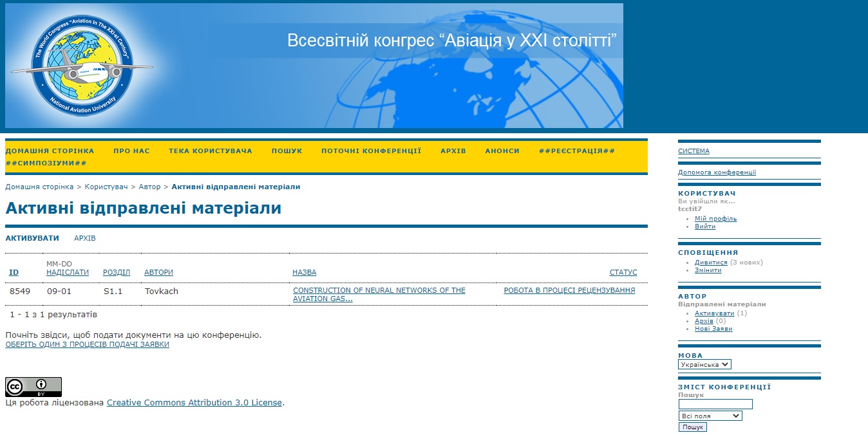Open 'Архів' in the yellow navigation bar
Screen dimensions: 868x435
coord(453,151)
